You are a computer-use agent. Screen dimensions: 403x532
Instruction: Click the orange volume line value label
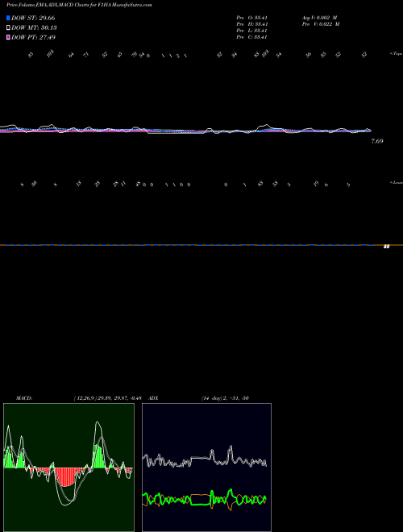point(386,247)
